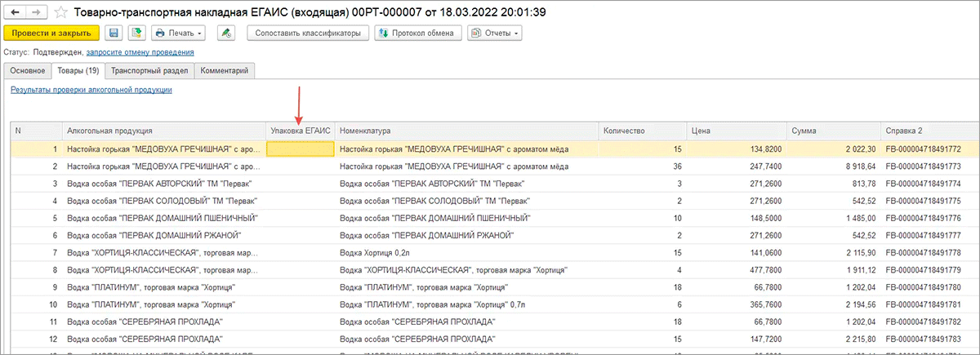Click 'Сопоставить классификаторы' button

(307, 33)
